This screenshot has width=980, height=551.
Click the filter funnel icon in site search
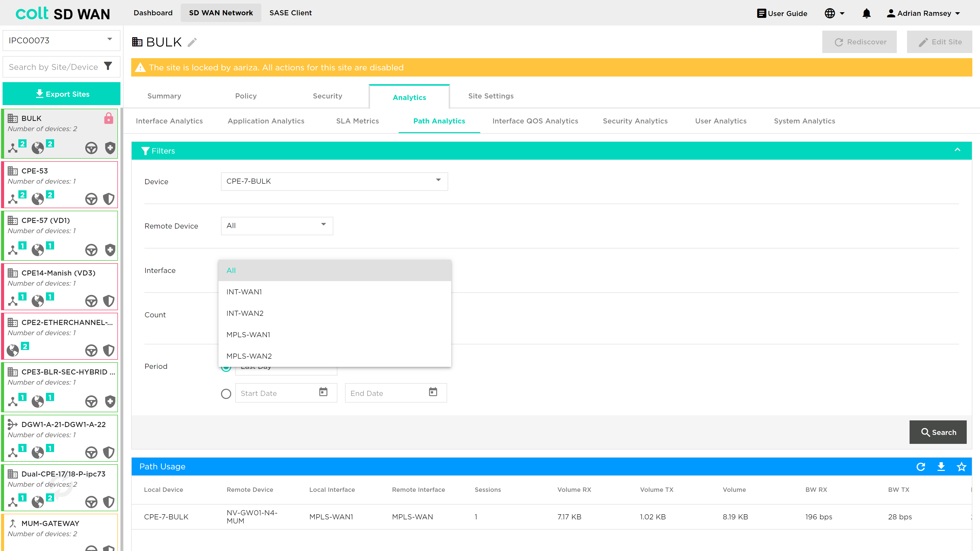pyautogui.click(x=108, y=66)
